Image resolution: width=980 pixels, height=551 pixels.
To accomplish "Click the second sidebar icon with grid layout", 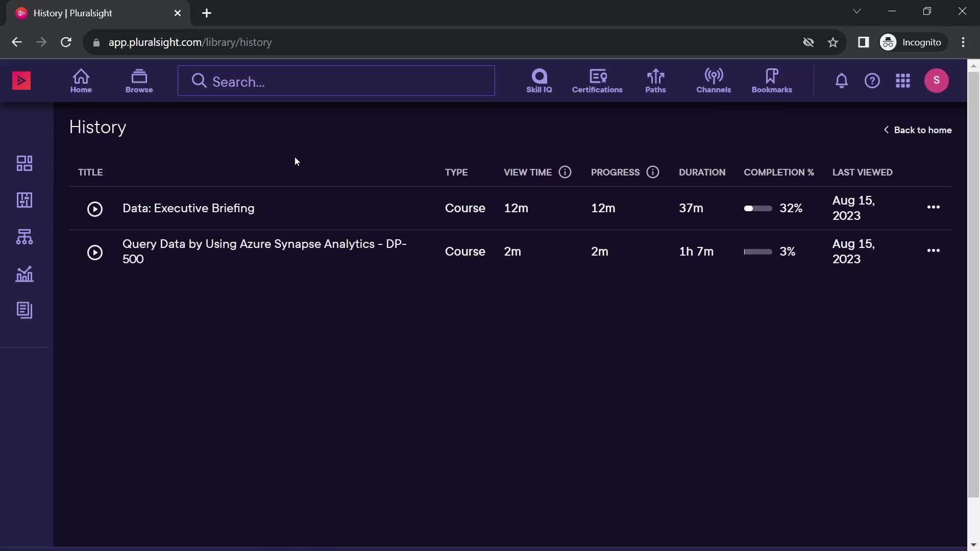I will click(x=24, y=200).
